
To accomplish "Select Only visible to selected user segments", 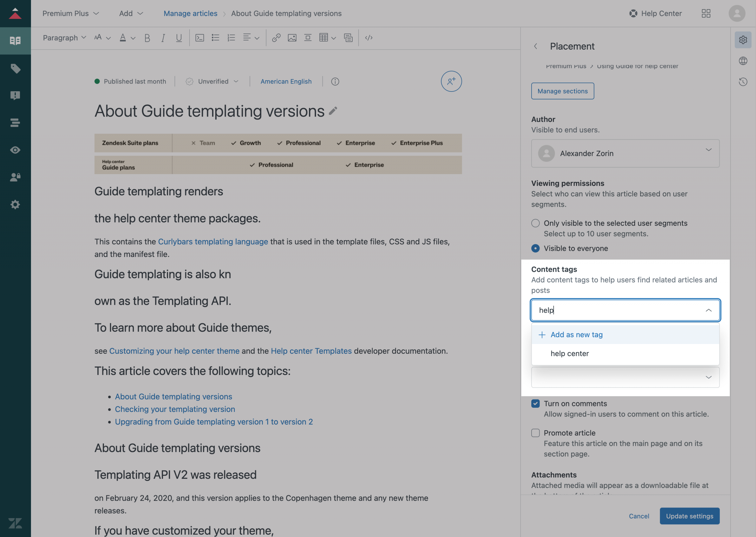I will [535, 223].
